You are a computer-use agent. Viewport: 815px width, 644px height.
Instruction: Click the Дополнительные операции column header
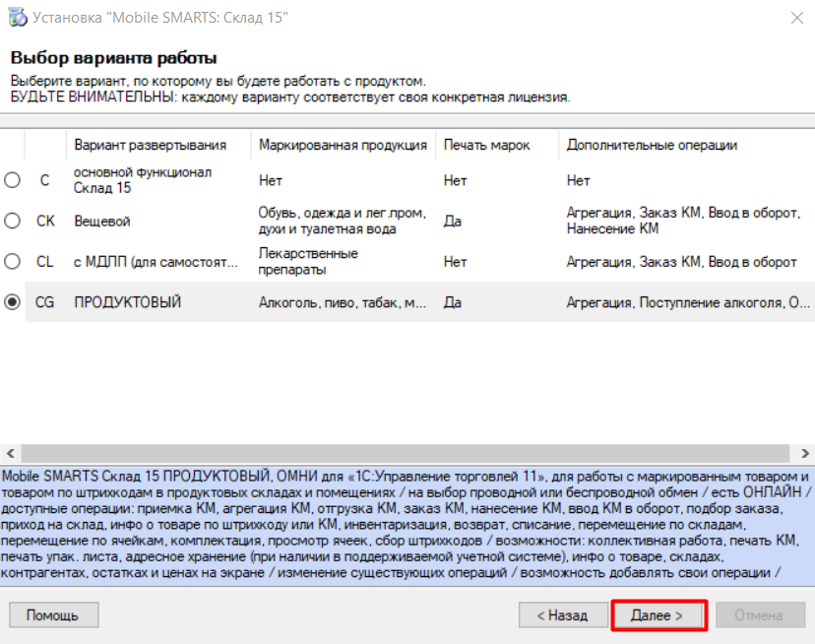[652, 145]
